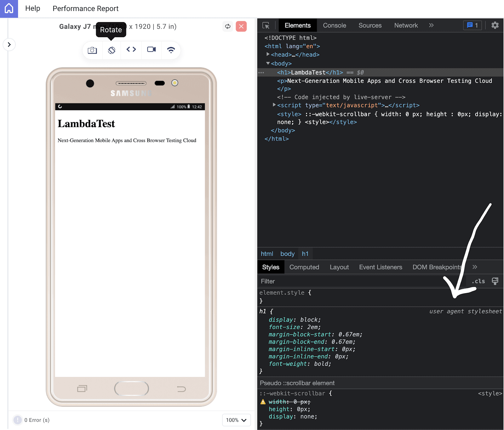Toggle the computed styles sidebar icon
The image size is (504, 430).
[x=495, y=281]
